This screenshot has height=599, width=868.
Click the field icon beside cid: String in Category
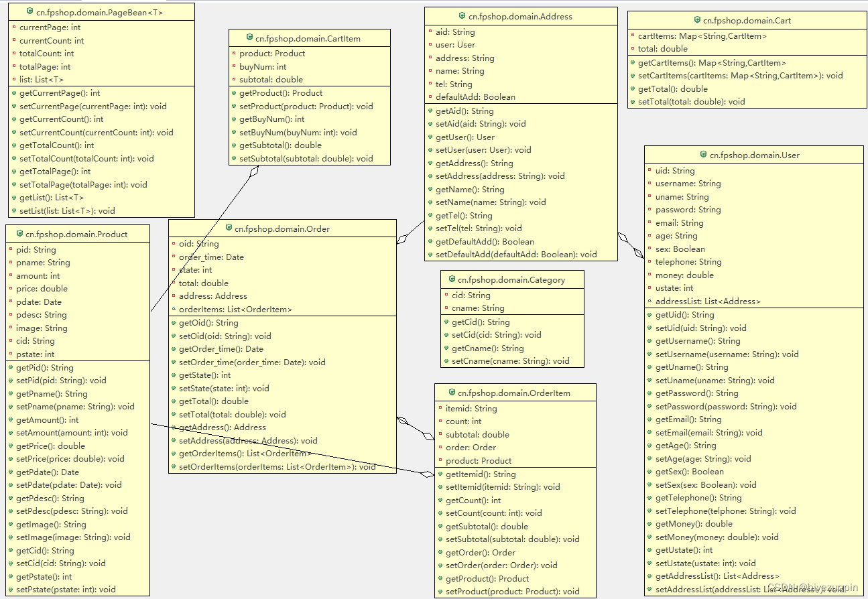tap(446, 295)
